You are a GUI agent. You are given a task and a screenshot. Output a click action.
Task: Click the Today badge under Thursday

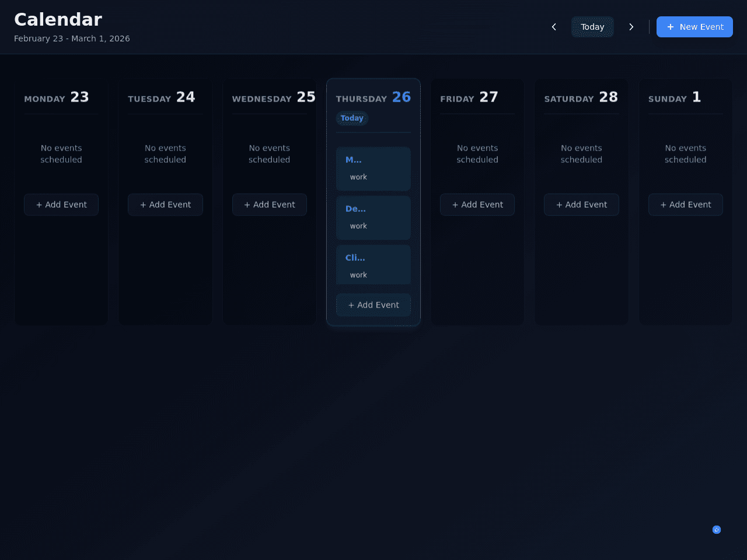352,118
